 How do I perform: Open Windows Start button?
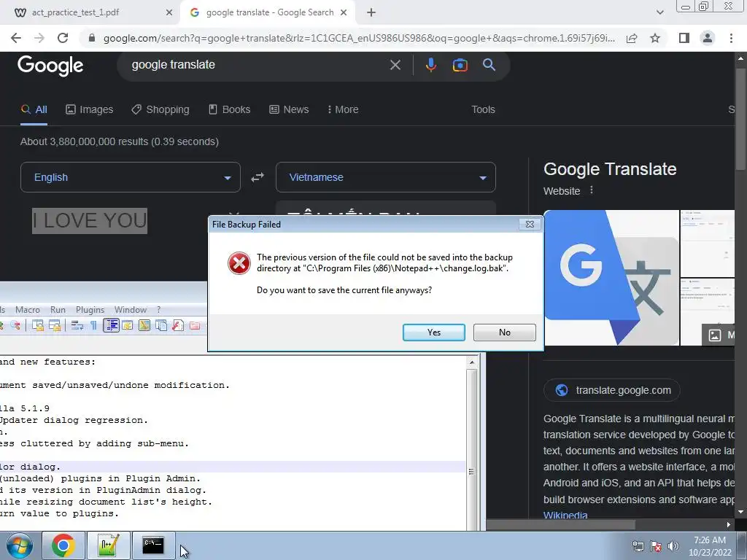tap(20, 545)
